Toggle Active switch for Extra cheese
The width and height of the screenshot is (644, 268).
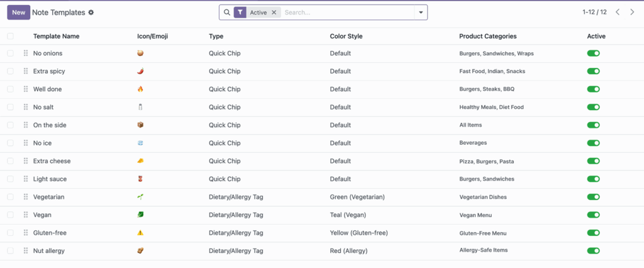[x=594, y=161]
